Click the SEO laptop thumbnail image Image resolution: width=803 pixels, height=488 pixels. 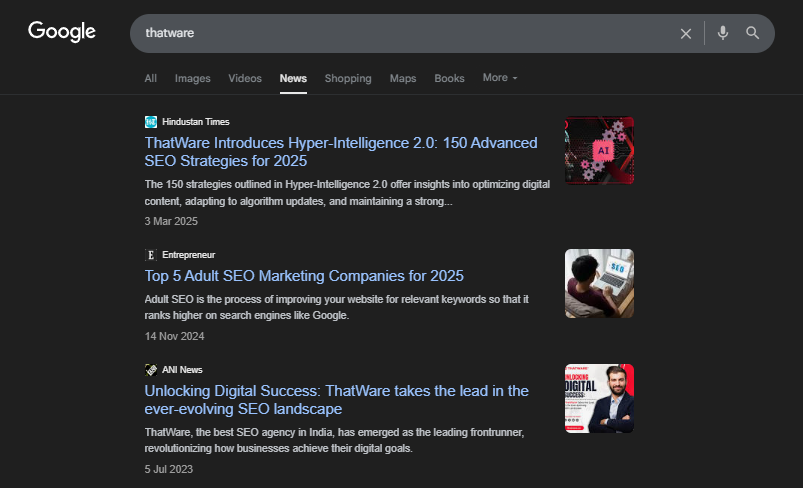(599, 284)
